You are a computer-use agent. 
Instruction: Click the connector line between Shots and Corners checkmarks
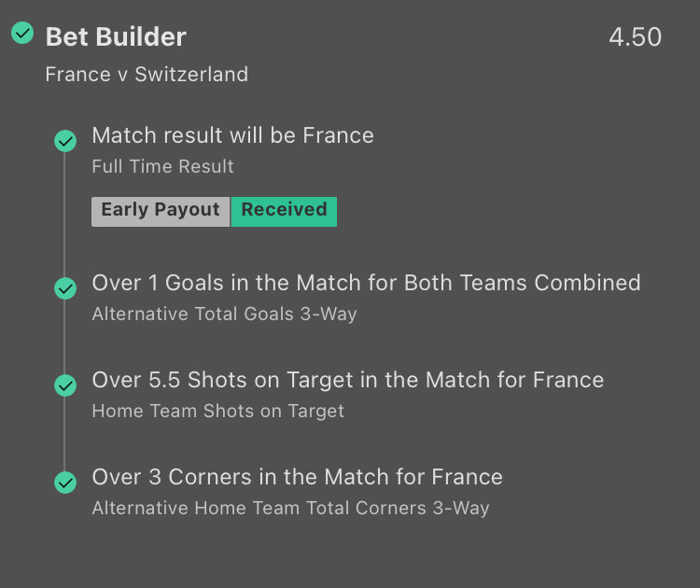pos(65,434)
